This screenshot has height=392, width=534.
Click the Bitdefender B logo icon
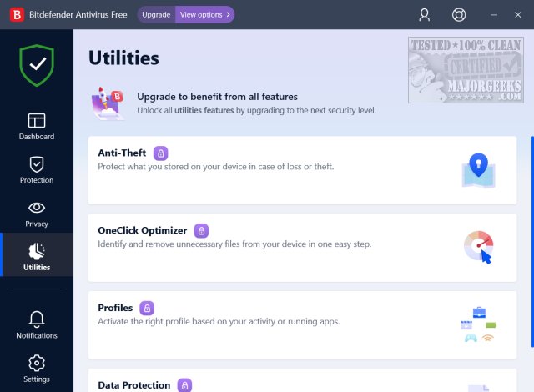pyautogui.click(x=15, y=14)
